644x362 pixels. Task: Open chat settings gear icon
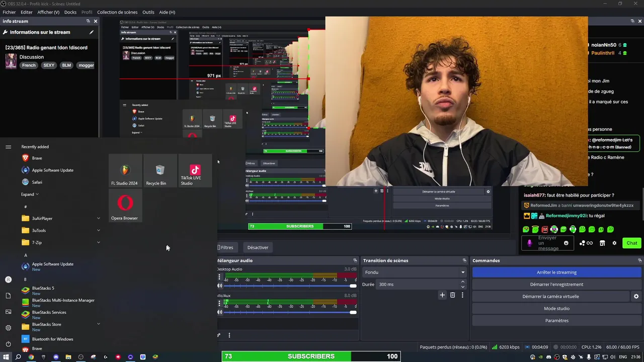click(x=614, y=243)
